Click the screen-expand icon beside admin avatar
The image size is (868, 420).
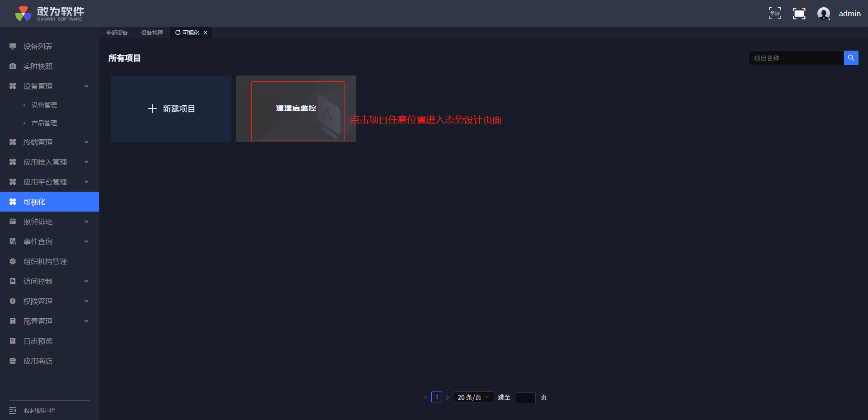pos(799,14)
